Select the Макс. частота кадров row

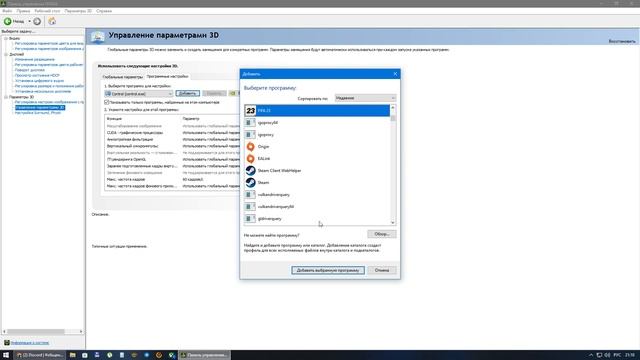pos(172,180)
